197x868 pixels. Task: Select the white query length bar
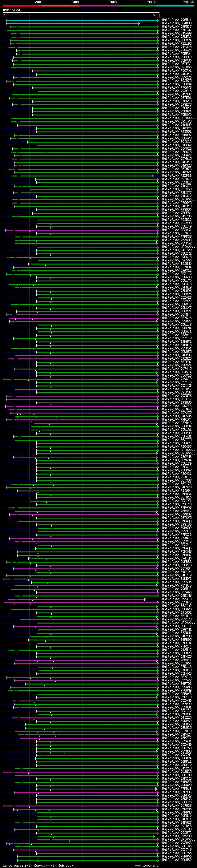[81, 13]
